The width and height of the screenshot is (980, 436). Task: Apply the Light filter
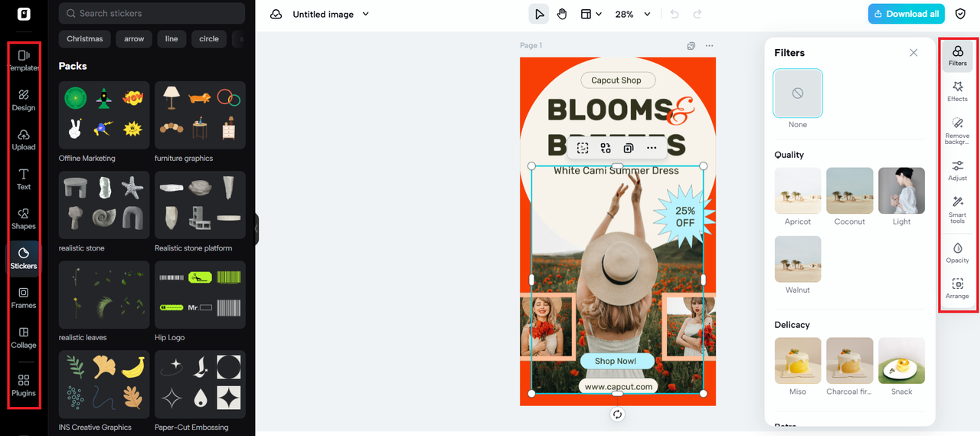(902, 191)
